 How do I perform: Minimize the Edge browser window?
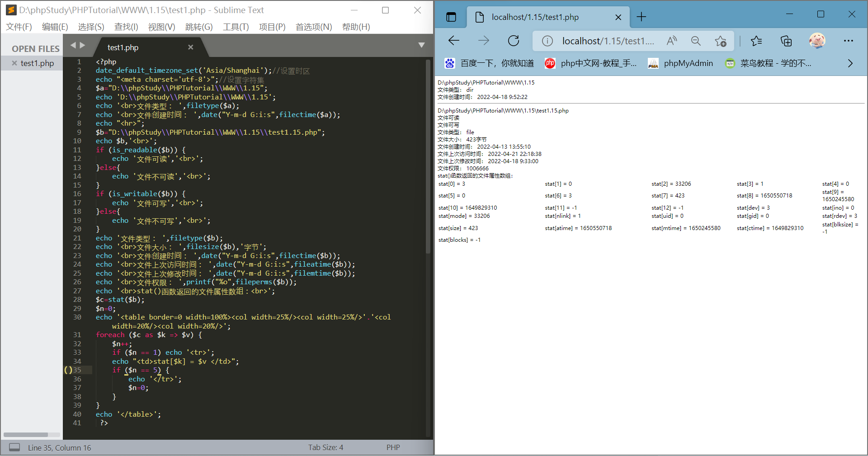click(789, 14)
